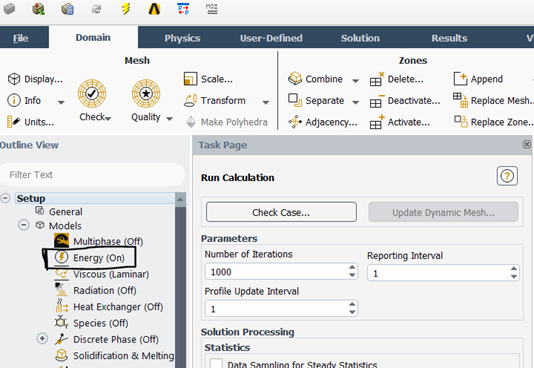Click the outline tree scroll up arrow
Image resolution: width=534 pixels, height=368 pixels.
click(x=180, y=199)
